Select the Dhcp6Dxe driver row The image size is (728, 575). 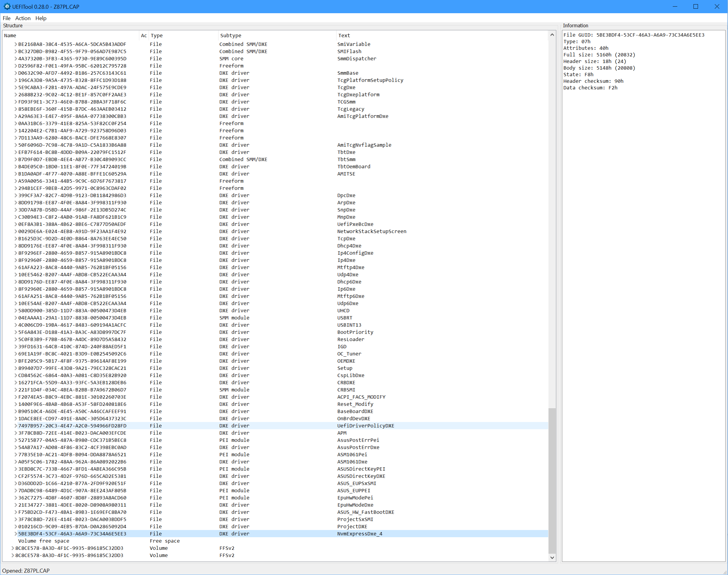coord(275,282)
